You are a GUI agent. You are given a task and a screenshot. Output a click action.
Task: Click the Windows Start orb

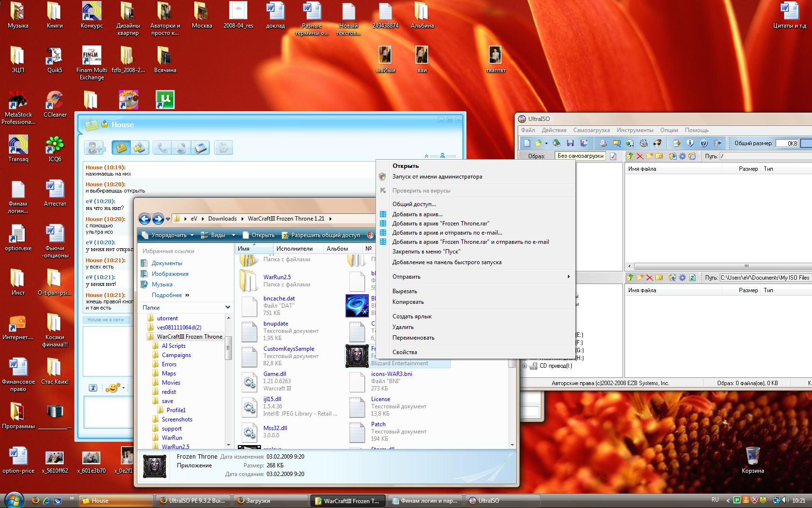(x=13, y=499)
